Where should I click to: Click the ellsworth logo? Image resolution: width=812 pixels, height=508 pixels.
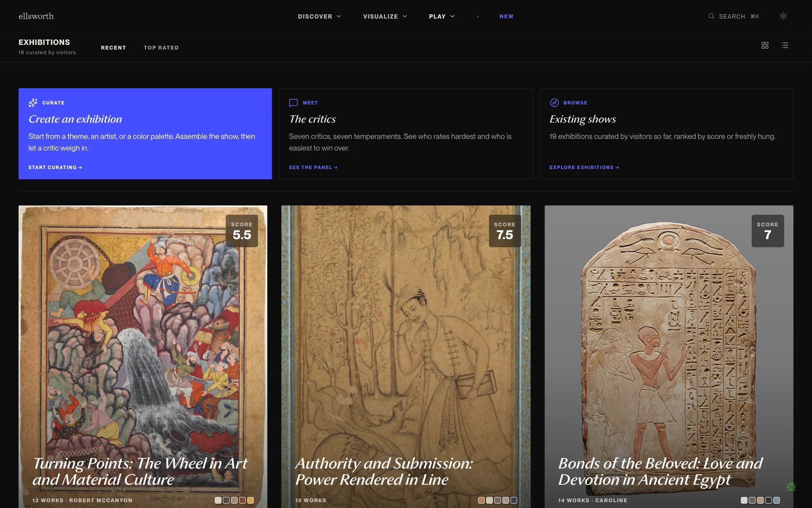tap(36, 16)
